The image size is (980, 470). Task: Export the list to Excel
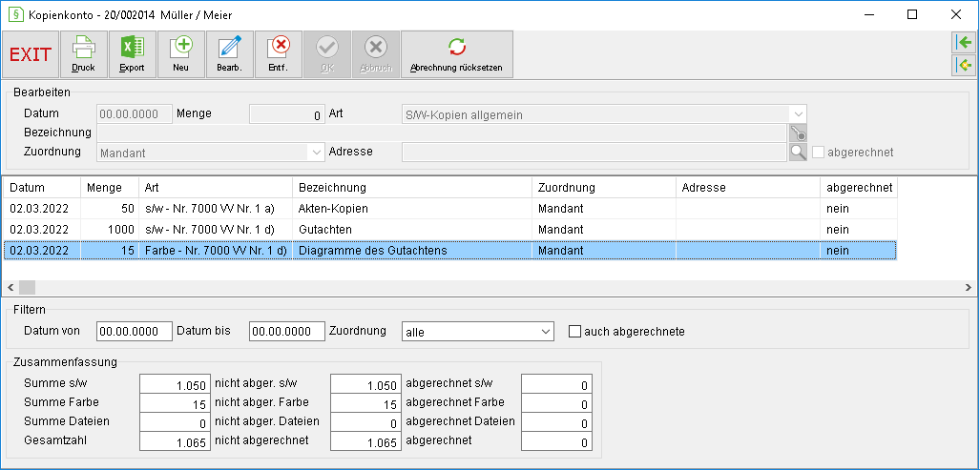click(132, 54)
